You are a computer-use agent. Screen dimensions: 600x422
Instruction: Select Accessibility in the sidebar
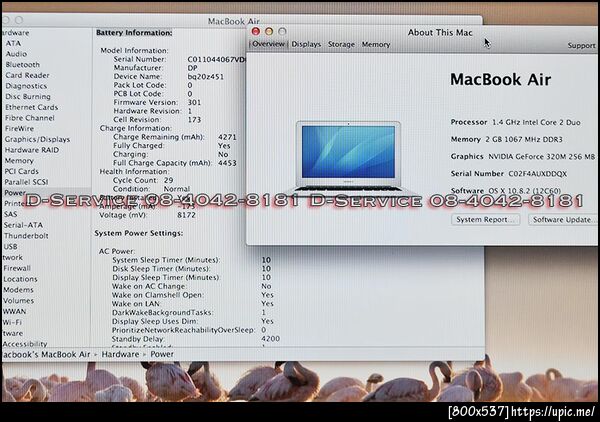click(x=25, y=344)
